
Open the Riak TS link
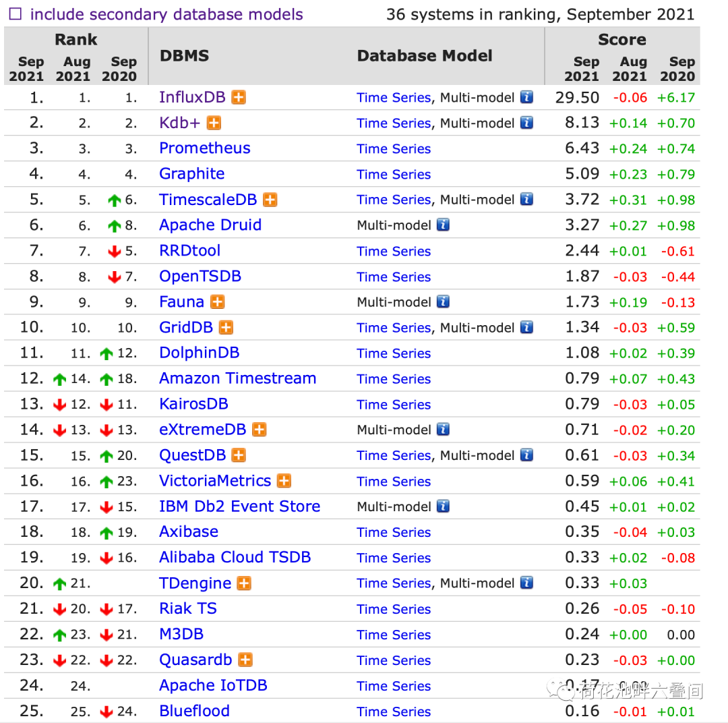pyautogui.click(x=188, y=608)
